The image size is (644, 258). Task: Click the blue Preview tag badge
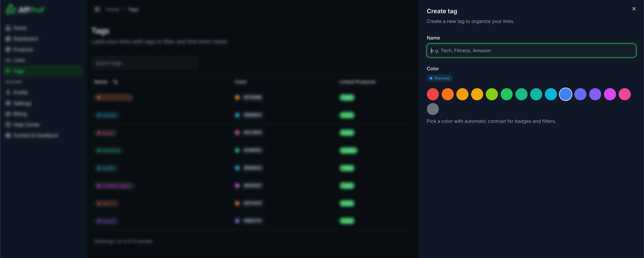(440, 78)
